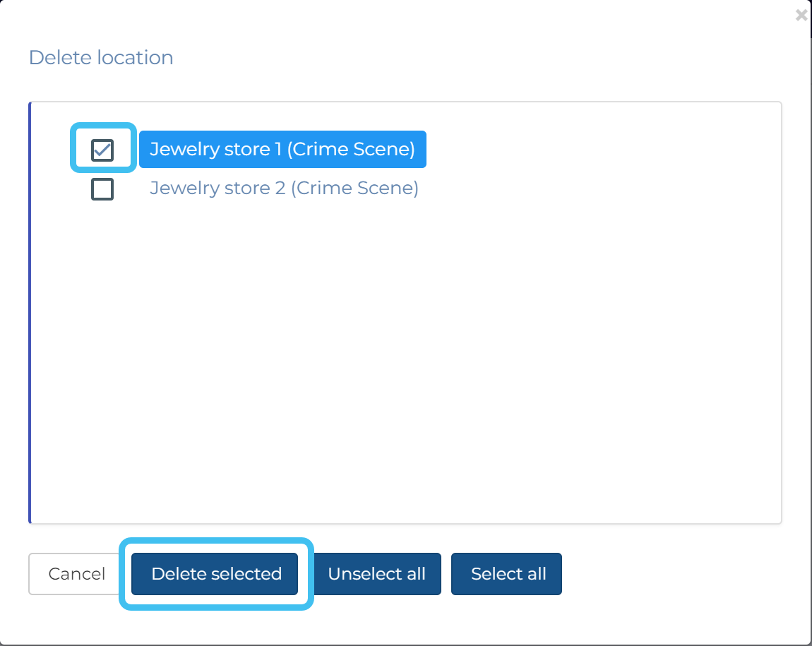Screen dimensions: 812x646
Task: Confirm deletion of the checked location
Action: 215,574
